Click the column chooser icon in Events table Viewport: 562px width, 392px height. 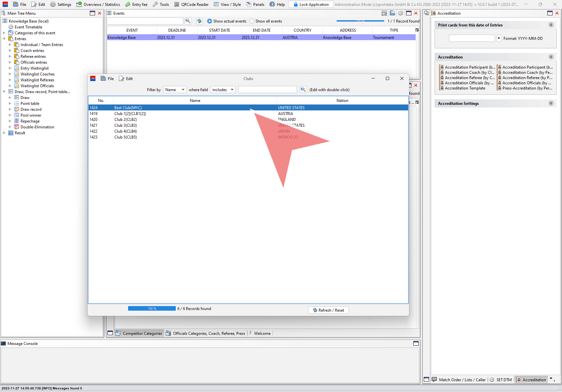point(417,30)
